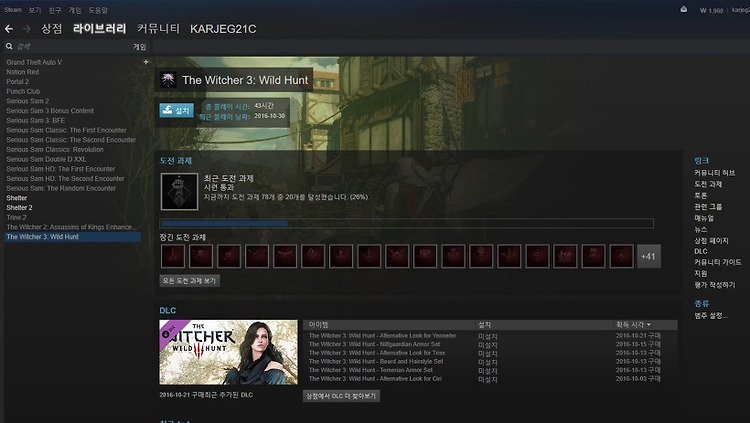Open the 친구 menu
Screen dimensions: 750x423
55,10
